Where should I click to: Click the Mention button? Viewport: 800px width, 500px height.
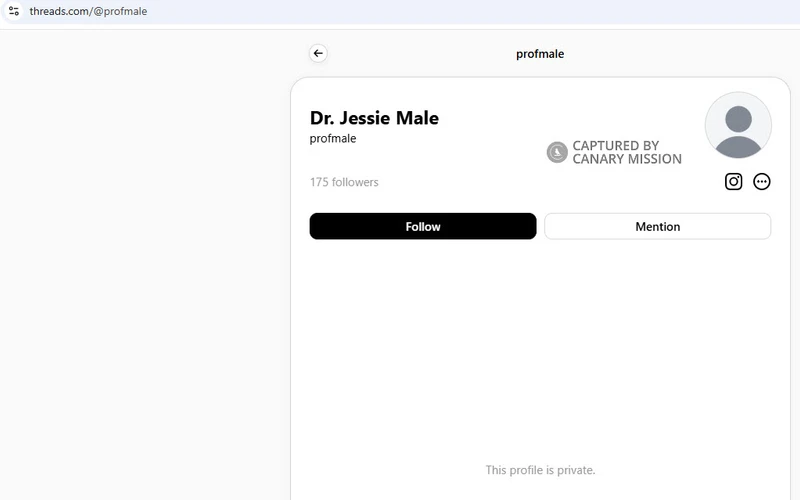(x=657, y=226)
